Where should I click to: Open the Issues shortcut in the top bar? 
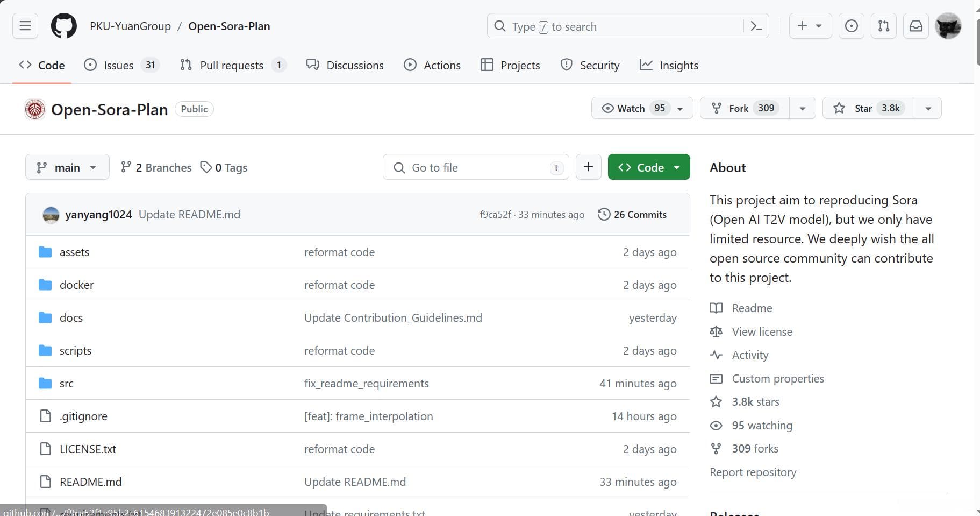[x=852, y=26]
